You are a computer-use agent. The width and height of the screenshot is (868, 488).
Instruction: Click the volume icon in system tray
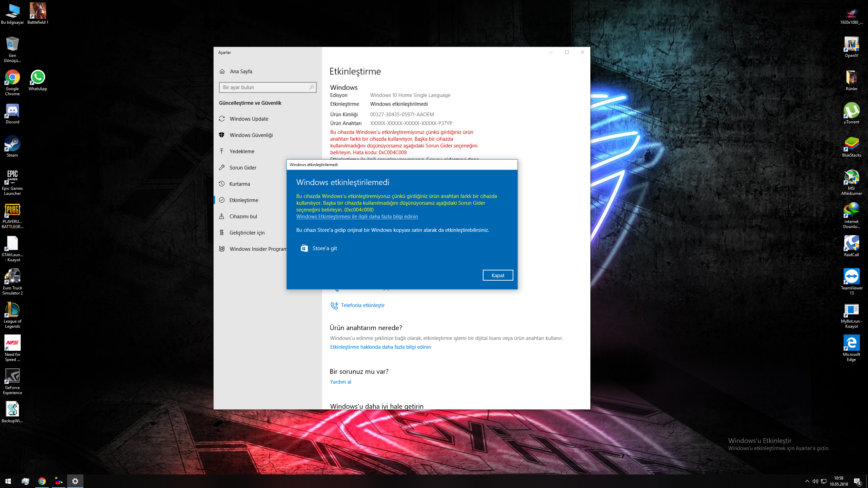click(x=815, y=481)
